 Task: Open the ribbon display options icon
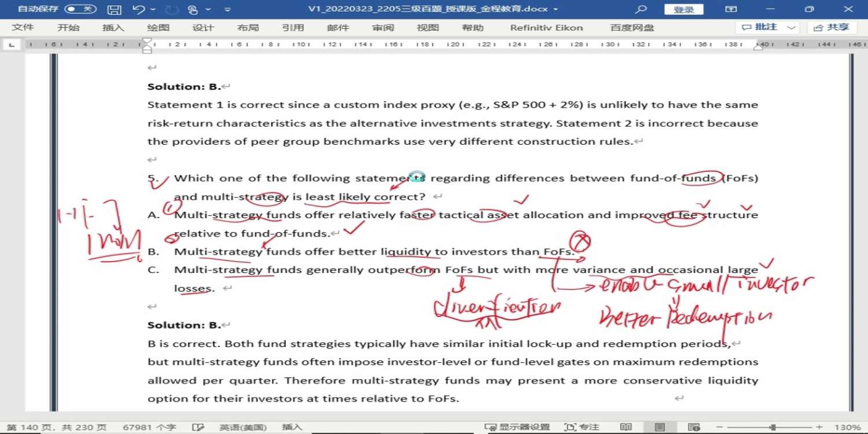pos(731,9)
